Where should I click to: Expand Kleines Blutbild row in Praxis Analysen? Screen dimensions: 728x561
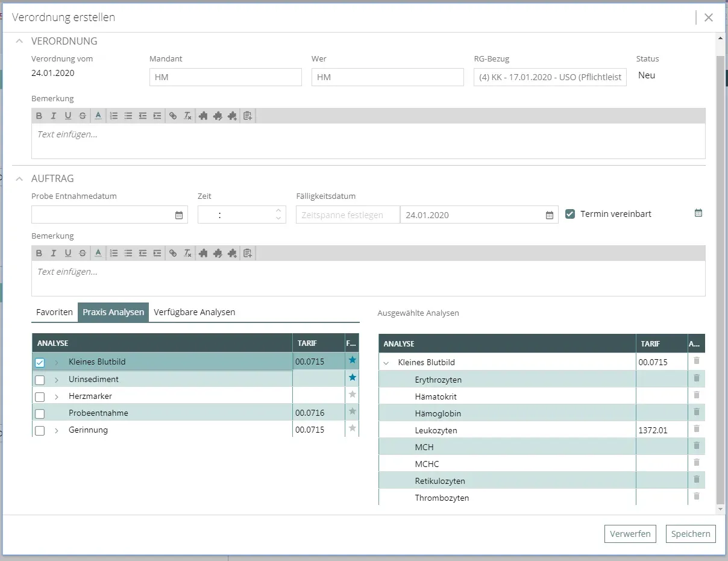pyautogui.click(x=57, y=363)
